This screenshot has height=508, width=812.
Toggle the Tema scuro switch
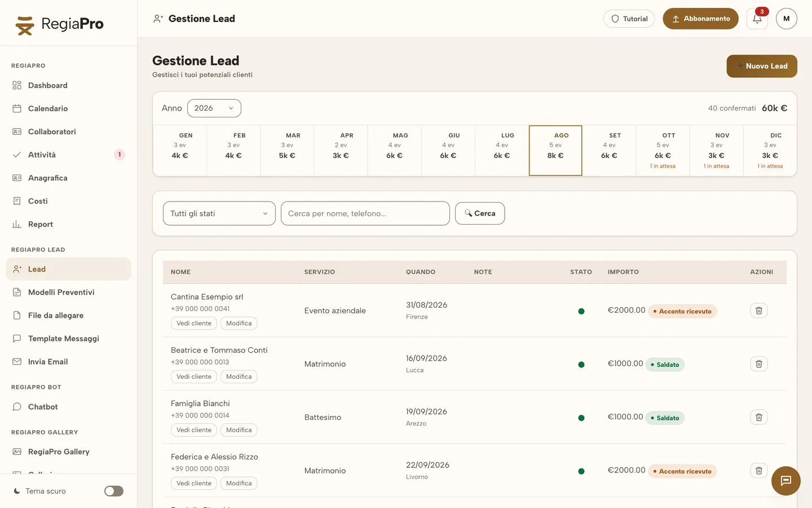pyautogui.click(x=114, y=491)
